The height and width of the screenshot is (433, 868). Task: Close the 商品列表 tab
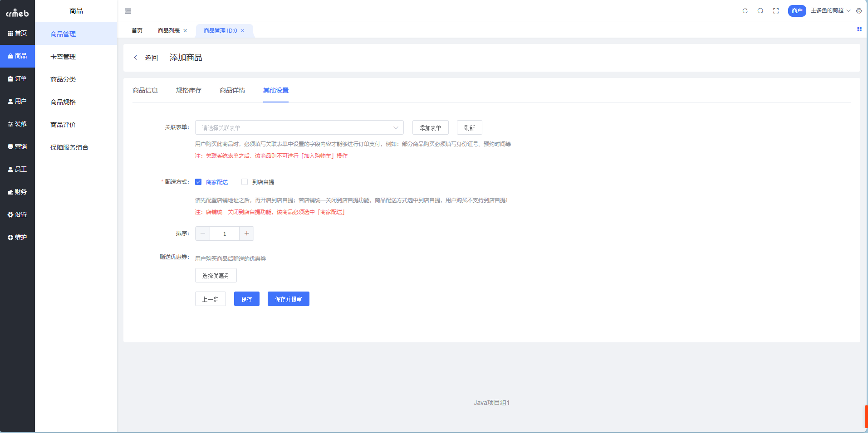tap(185, 31)
